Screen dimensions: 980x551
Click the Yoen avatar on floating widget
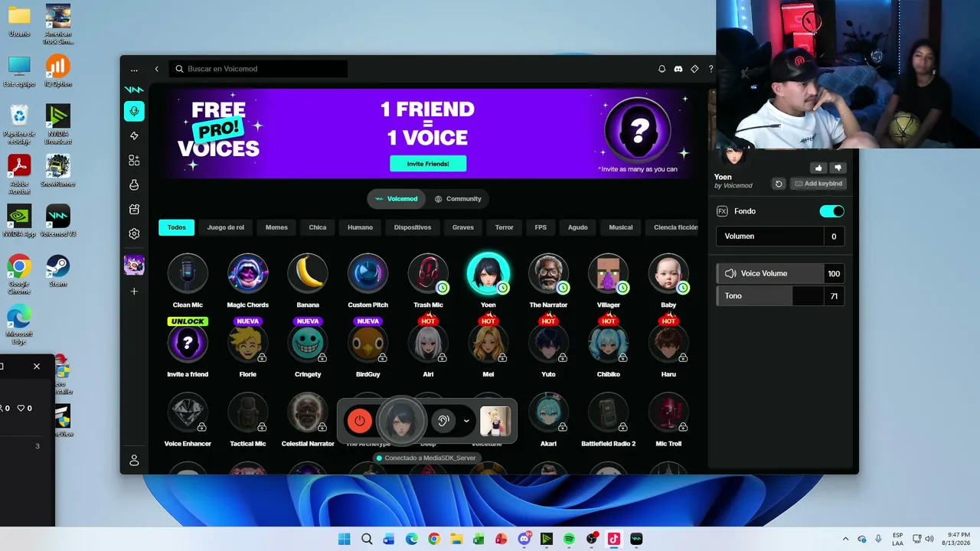pyautogui.click(x=402, y=420)
